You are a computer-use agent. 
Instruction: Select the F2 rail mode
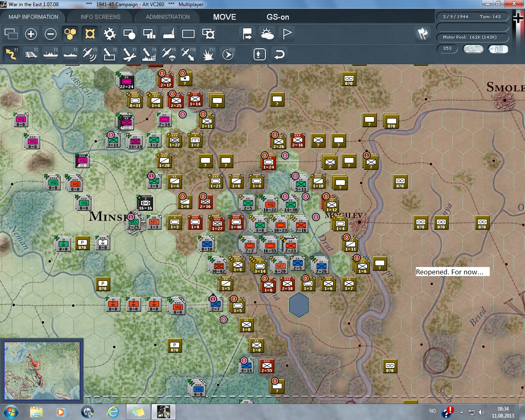coord(31,54)
